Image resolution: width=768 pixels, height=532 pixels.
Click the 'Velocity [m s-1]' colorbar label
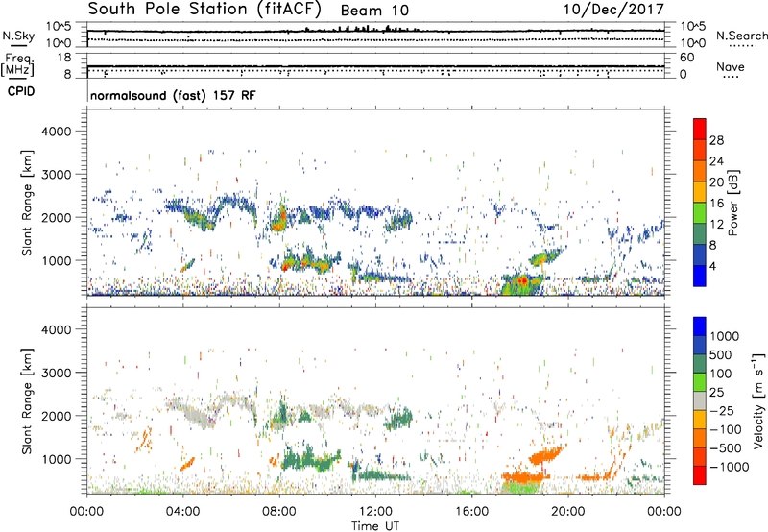pos(758,400)
